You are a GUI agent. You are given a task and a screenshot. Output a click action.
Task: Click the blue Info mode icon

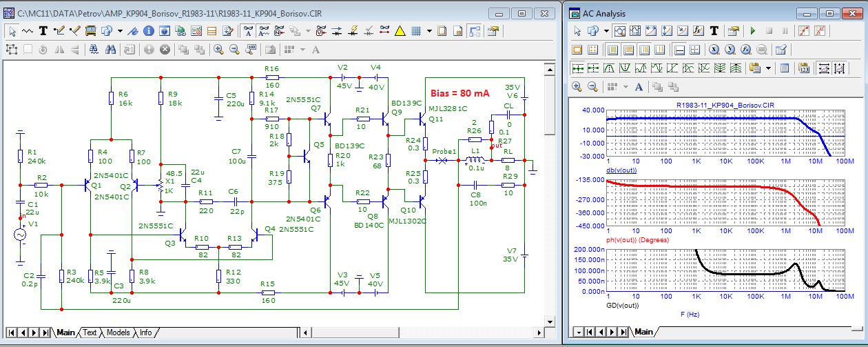(148, 31)
